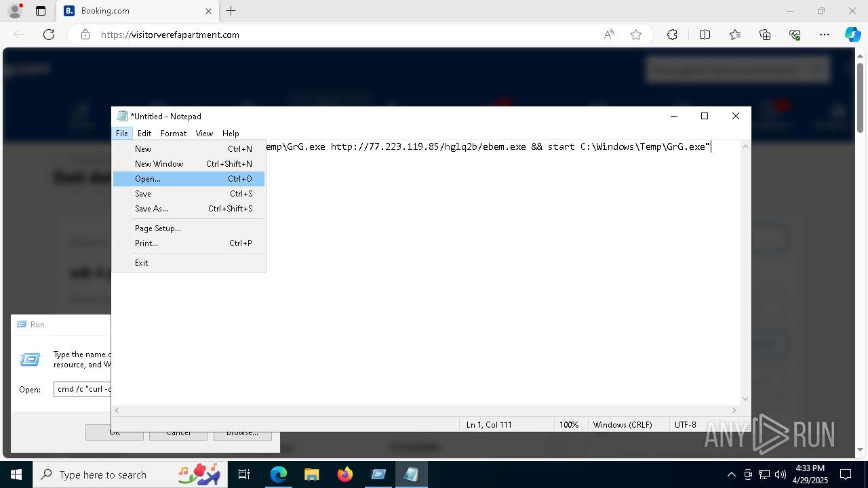Click the Run dialog program icon
Viewport: 868px width, 488px height.
[x=30, y=360]
